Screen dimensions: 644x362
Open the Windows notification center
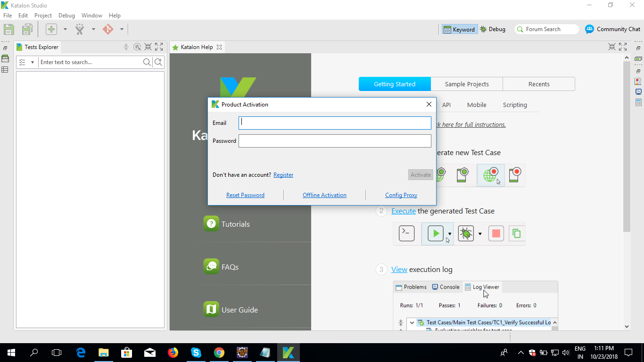(628, 352)
